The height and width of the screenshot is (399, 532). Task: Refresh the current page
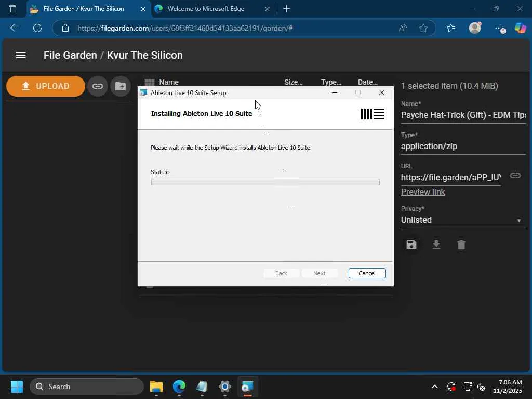[x=37, y=28]
